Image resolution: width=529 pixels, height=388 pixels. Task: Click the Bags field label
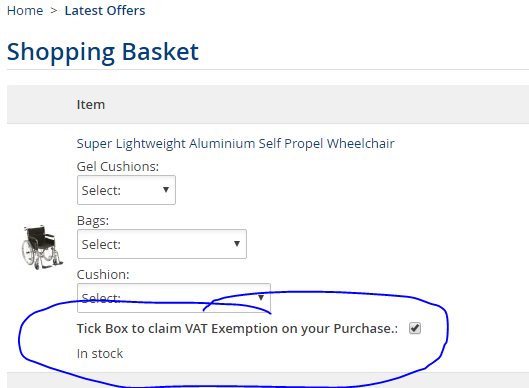pyautogui.click(x=93, y=221)
